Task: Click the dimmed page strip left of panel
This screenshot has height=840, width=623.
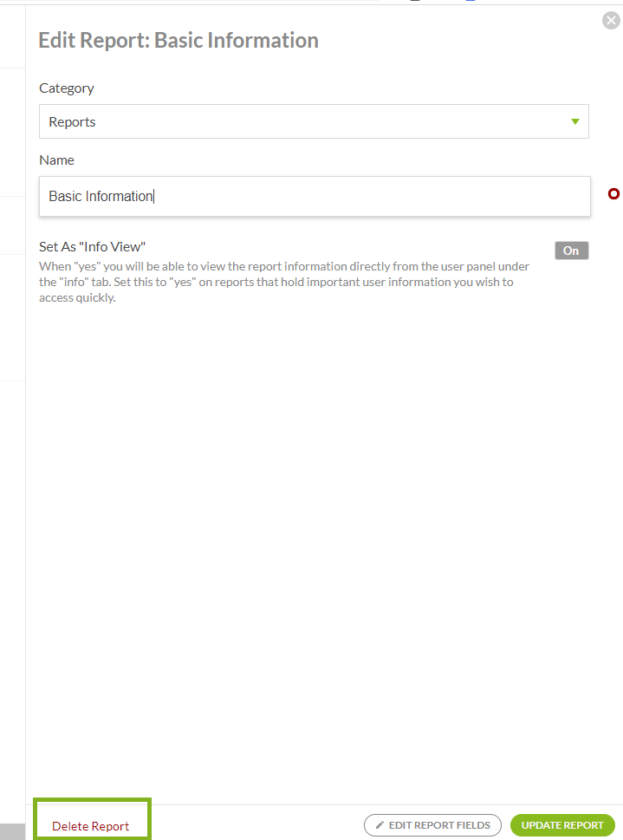Action: click(x=12, y=433)
